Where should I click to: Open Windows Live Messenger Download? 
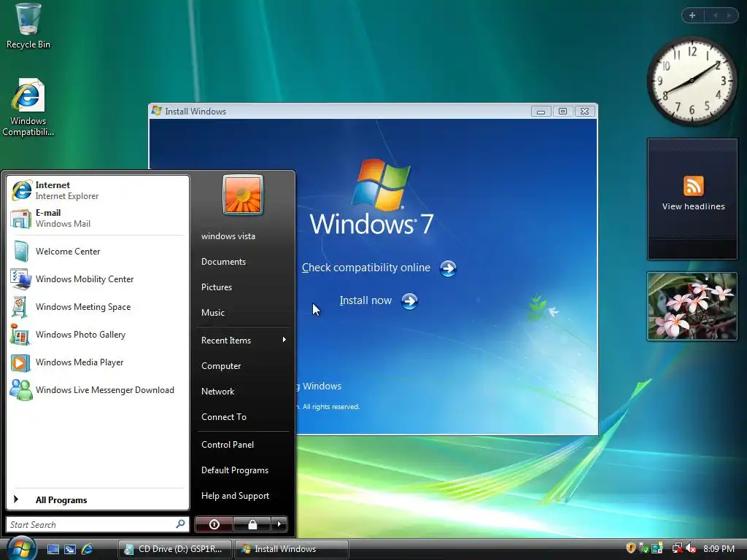click(97, 390)
